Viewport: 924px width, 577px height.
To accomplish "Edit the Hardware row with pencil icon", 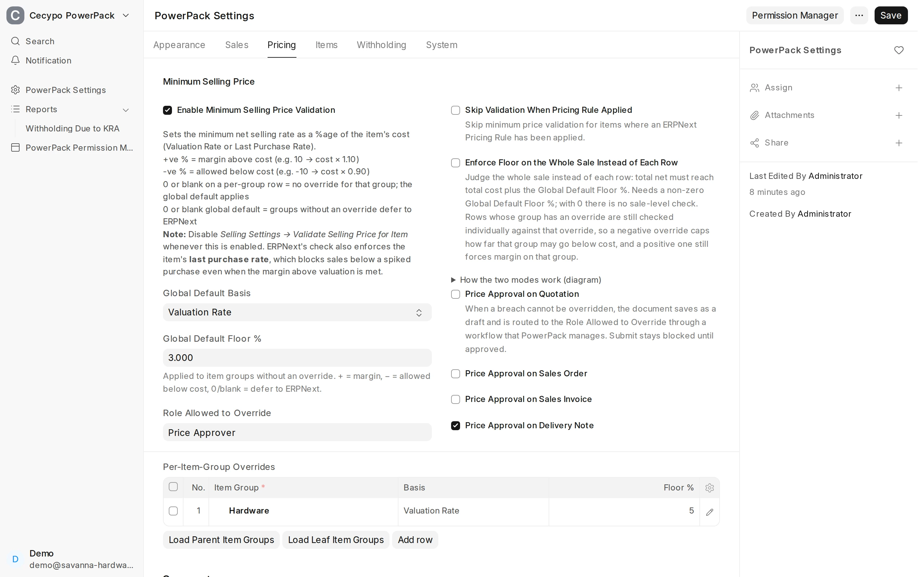I will coord(709,512).
